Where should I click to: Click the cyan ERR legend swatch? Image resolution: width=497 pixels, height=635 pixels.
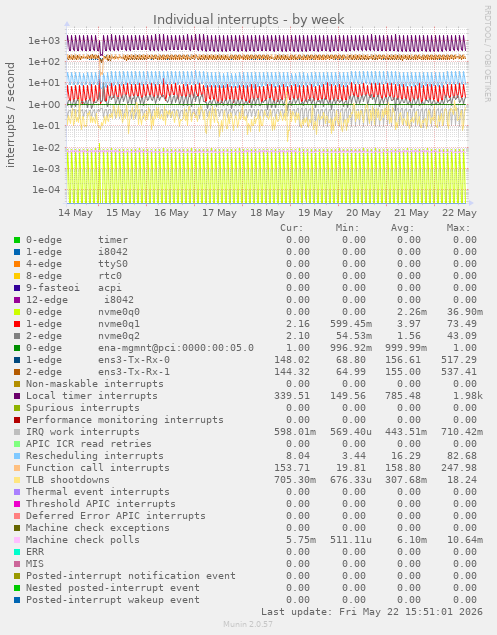[x=17, y=552]
